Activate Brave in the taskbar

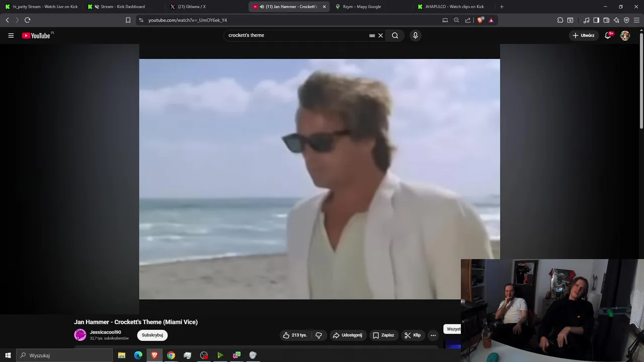[154, 355]
